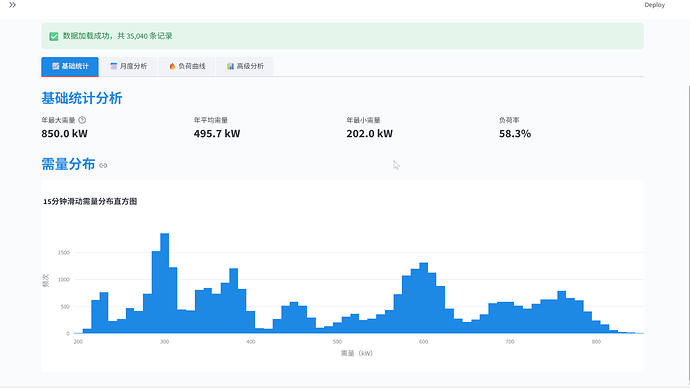Click the histogram peak bar near 600 kW
The image size is (690, 388).
coord(423,298)
